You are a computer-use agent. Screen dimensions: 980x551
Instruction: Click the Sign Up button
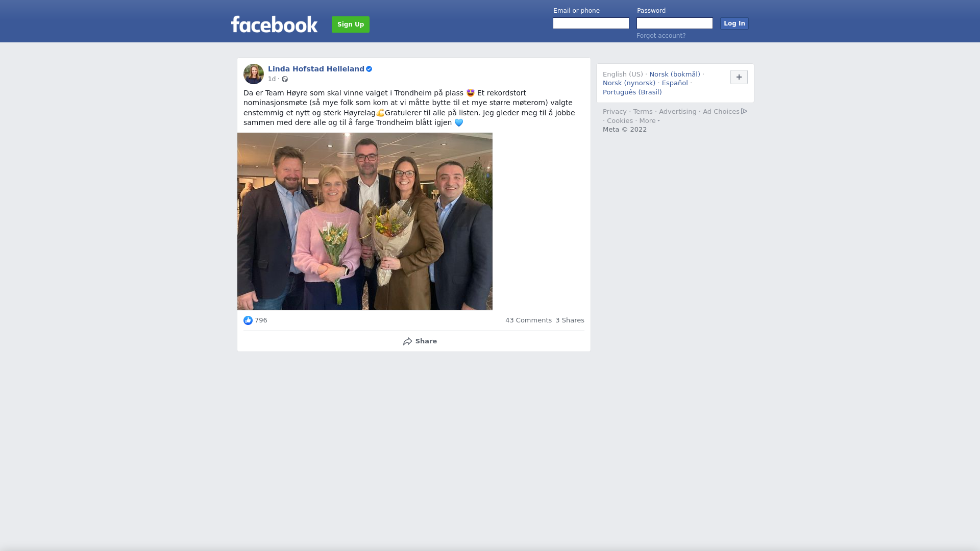click(x=351, y=24)
